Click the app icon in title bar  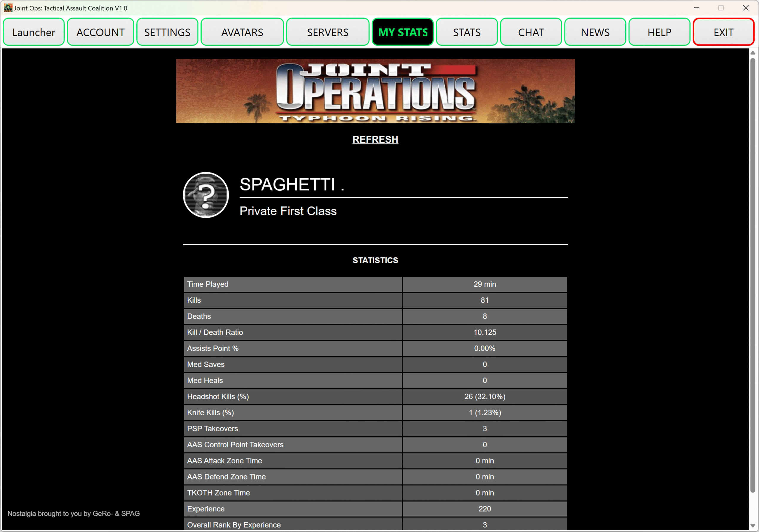pyautogui.click(x=8, y=8)
